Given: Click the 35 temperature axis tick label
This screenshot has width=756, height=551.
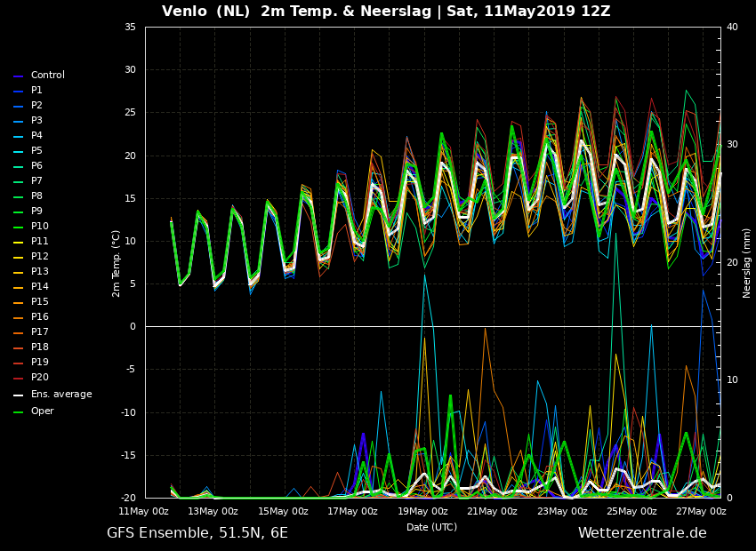Looking at the screenshot, I should [x=130, y=27].
